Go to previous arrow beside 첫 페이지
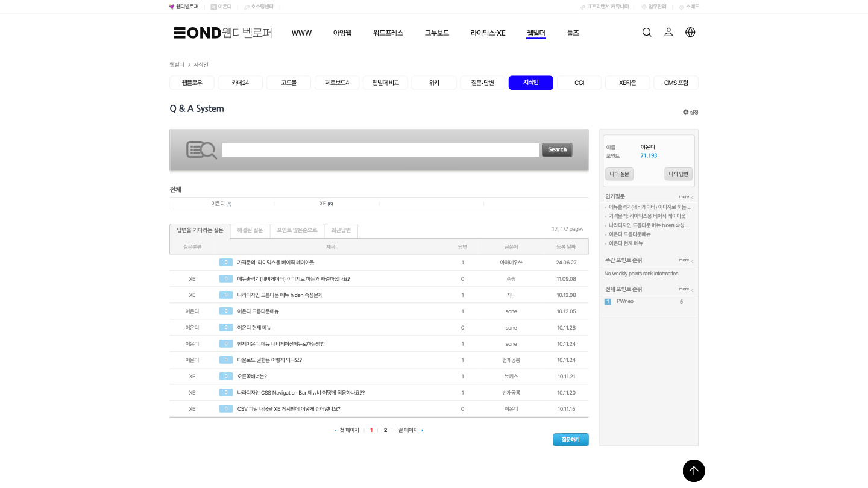Viewport: 868px width, 488px height. [x=336, y=430]
